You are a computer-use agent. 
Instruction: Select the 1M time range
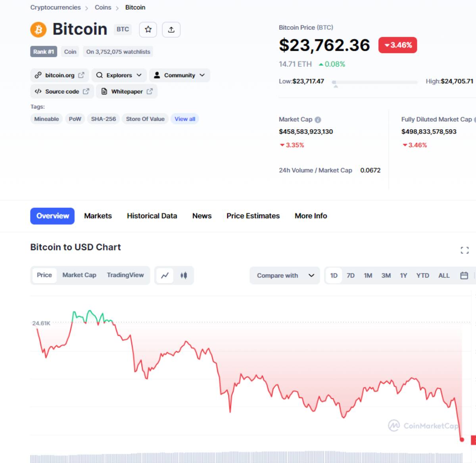point(368,276)
